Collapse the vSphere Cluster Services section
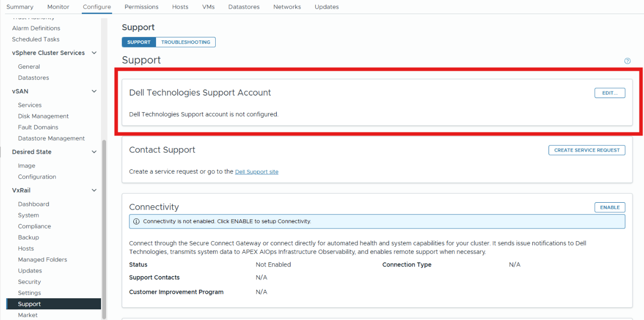This screenshot has height=320, width=644. 94,53
